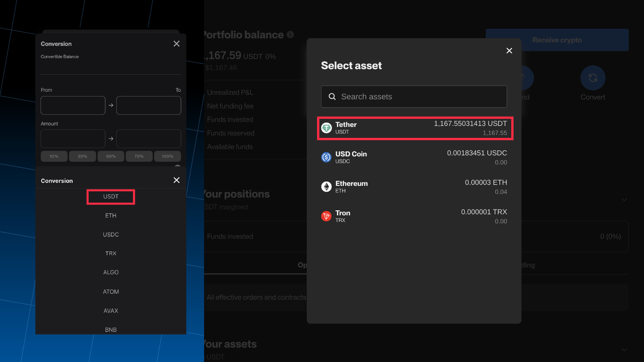Click the 0.00183451 USDC balance value
This screenshot has width=644, height=362.
pos(477,153)
